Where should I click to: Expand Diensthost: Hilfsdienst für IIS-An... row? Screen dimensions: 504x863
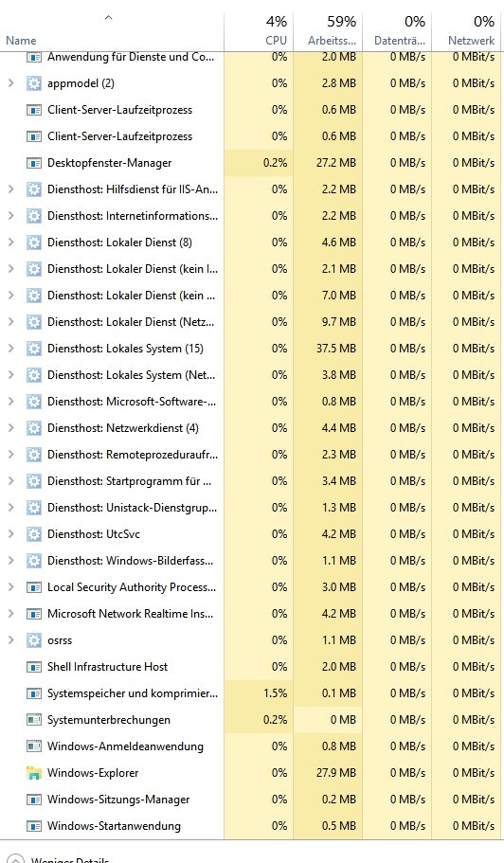point(10,189)
